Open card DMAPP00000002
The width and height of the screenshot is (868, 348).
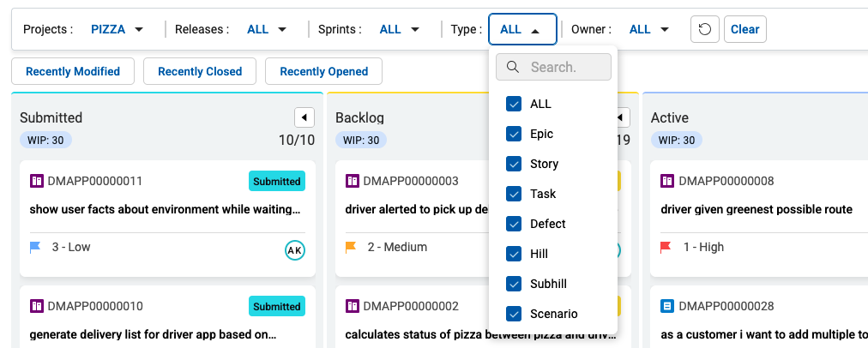[411, 306]
